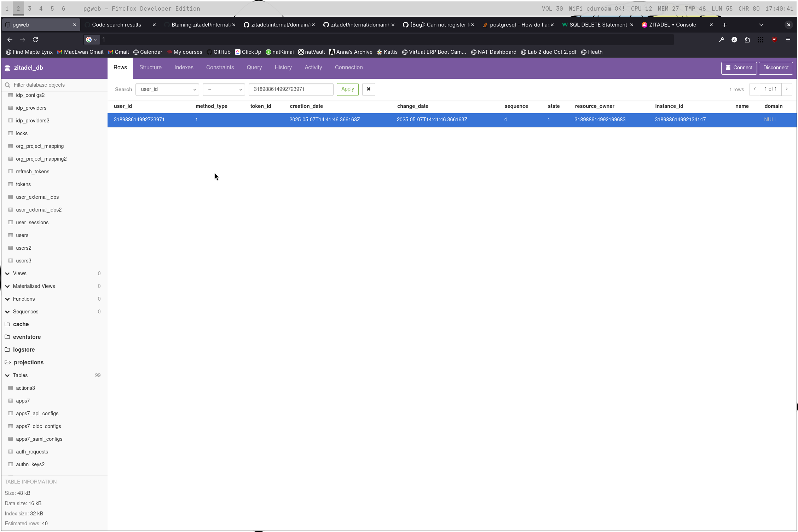
Task: Switch to the Structure tab
Action: (x=150, y=68)
